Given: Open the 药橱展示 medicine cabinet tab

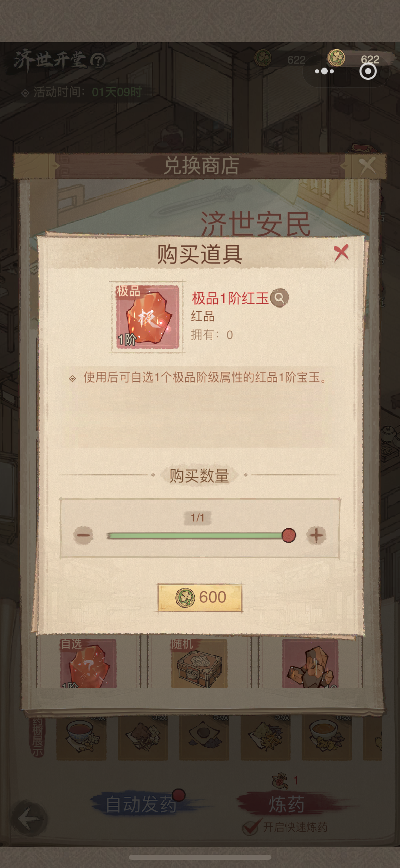Looking at the screenshot, I should point(37,736).
